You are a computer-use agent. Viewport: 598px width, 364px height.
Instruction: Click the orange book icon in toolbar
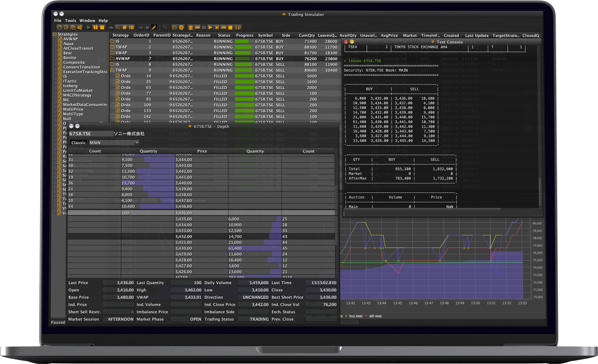[125, 27]
